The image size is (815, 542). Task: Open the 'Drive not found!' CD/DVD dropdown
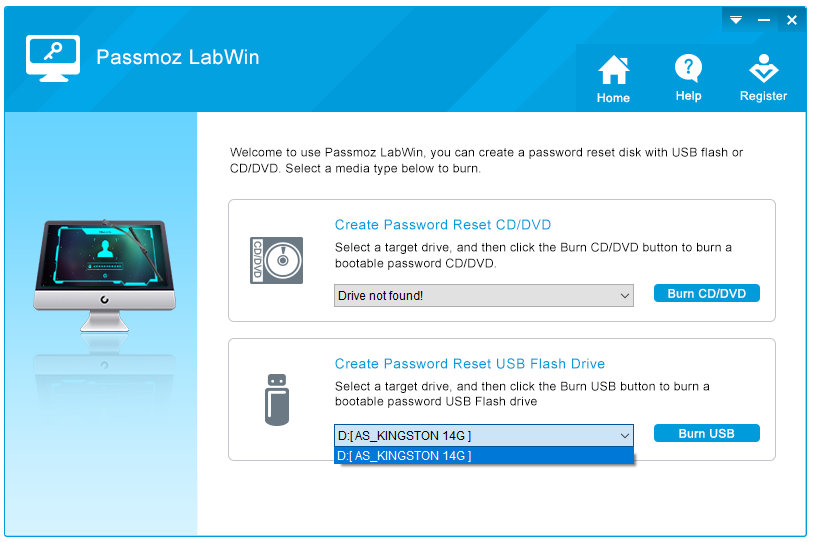click(x=483, y=296)
